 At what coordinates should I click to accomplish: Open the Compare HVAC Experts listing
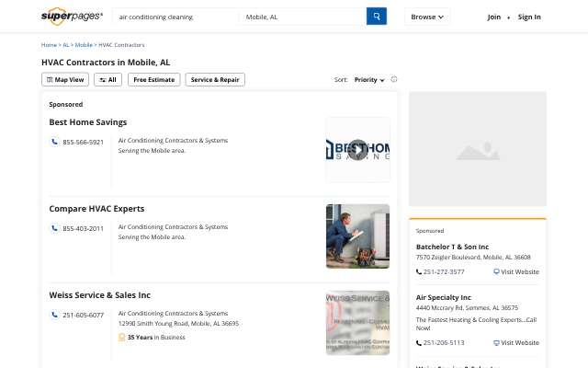96,209
